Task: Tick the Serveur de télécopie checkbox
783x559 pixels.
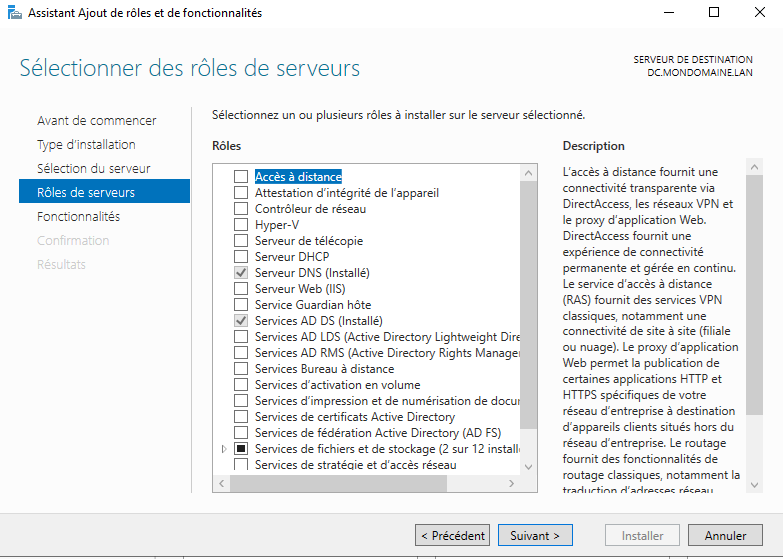Action: (x=241, y=240)
